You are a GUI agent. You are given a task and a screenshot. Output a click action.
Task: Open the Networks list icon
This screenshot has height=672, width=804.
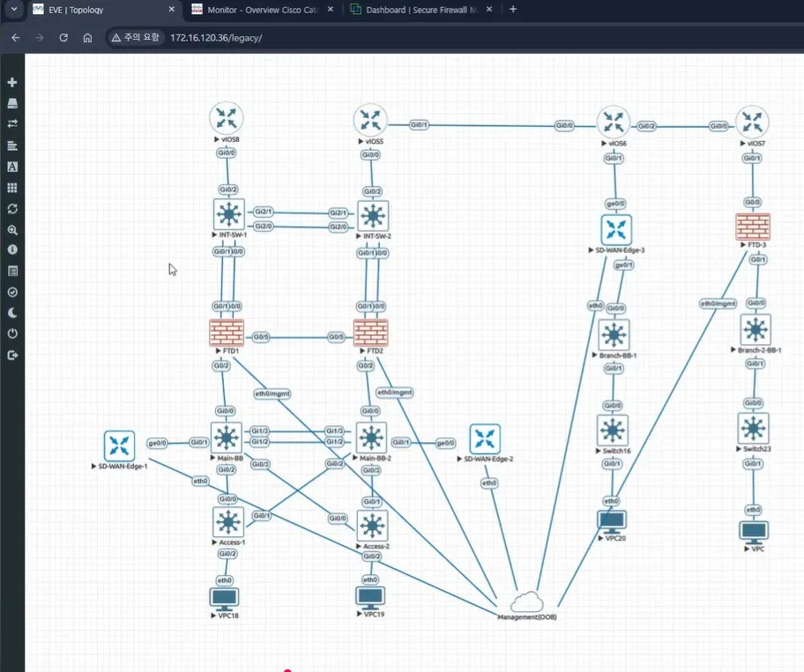12,123
